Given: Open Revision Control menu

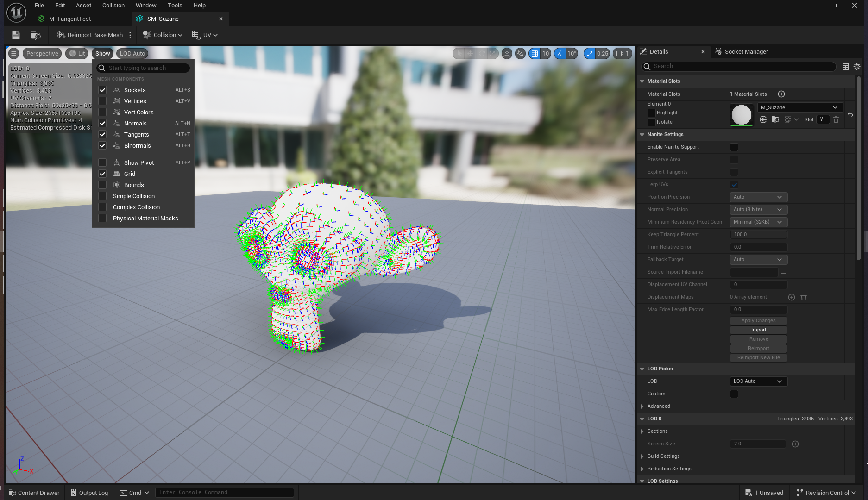Looking at the screenshot, I should (x=826, y=493).
